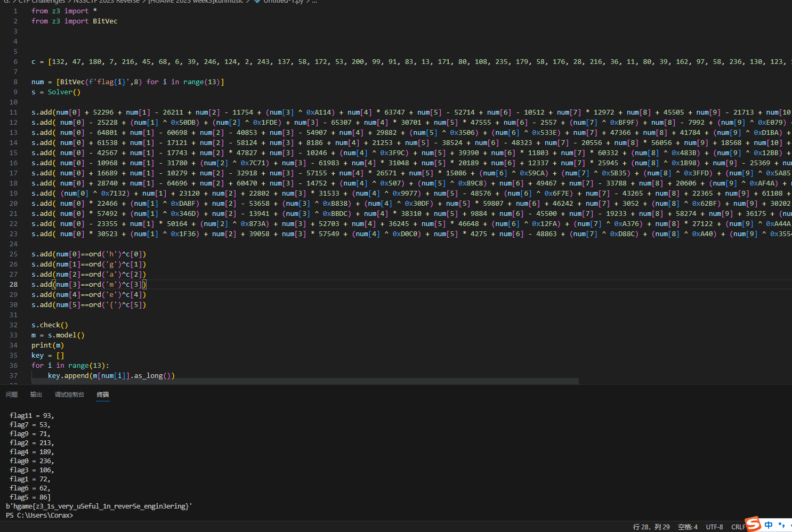The width and height of the screenshot is (792, 532).
Task: Toggle Sogou punctuation mode icon
Action: [781, 525]
